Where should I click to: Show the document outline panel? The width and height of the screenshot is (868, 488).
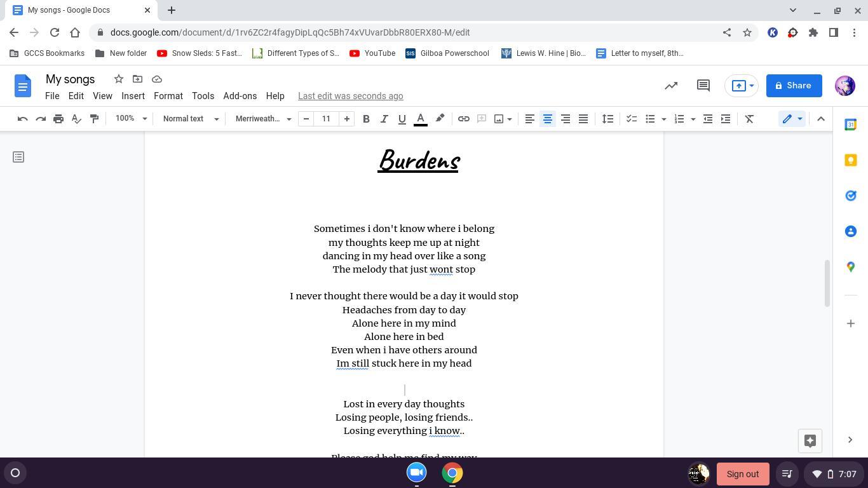(18, 157)
